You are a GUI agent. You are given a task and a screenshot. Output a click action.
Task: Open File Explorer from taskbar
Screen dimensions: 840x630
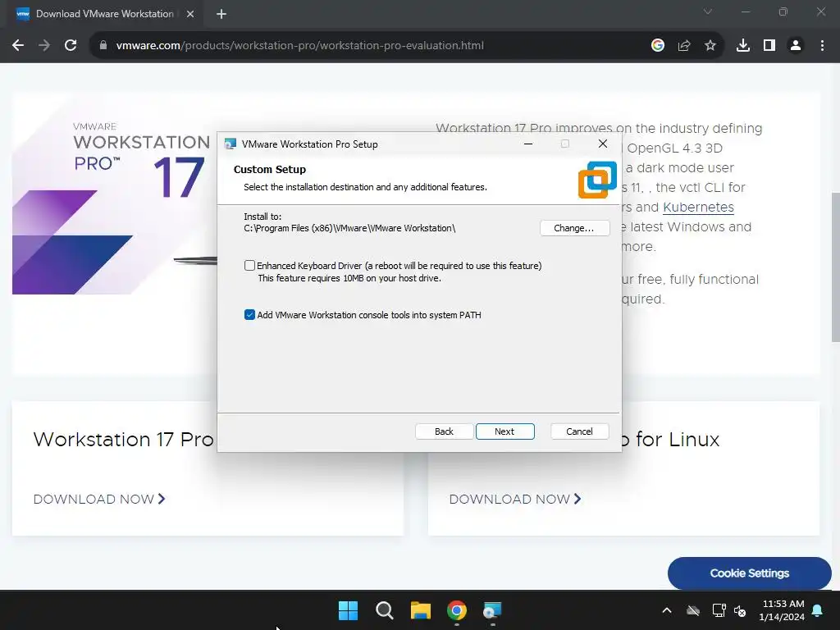pos(421,610)
